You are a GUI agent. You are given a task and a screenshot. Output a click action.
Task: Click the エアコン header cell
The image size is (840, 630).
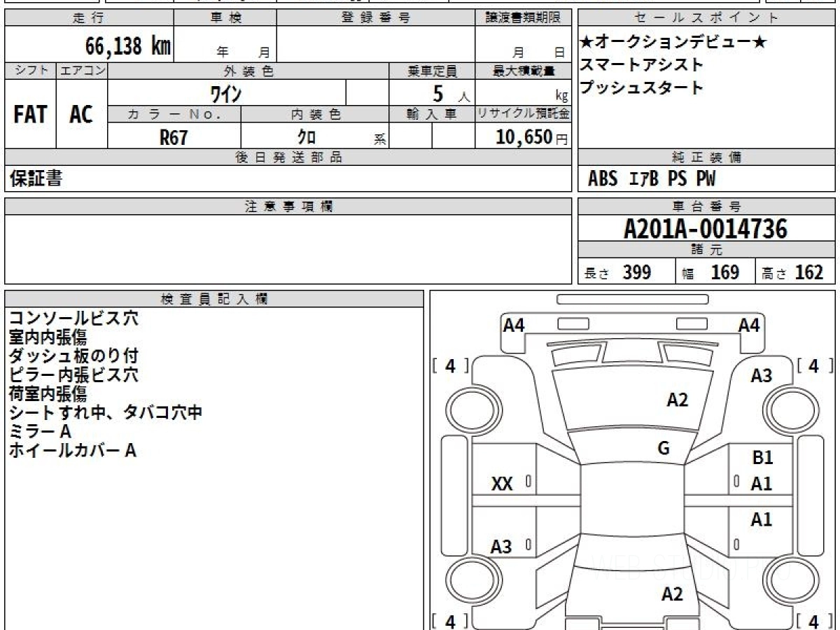pos(82,71)
